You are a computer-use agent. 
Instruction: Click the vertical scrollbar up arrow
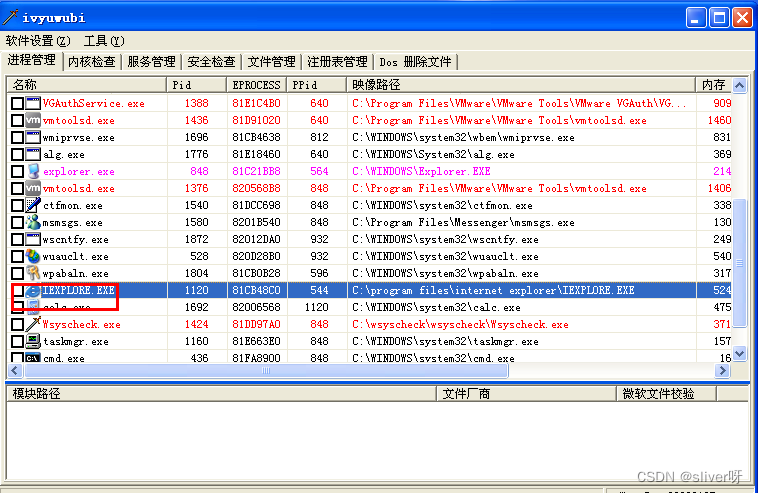tap(739, 86)
